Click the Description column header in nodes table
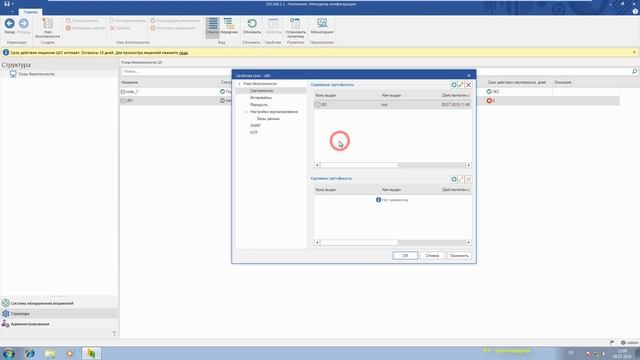 click(562, 82)
